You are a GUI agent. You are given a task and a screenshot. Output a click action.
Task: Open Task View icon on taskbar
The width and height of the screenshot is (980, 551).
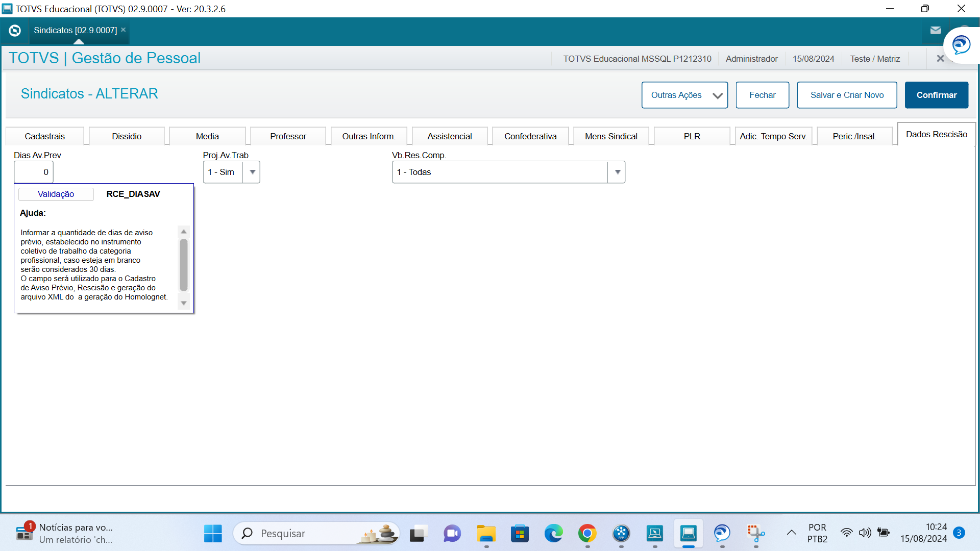point(418,534)
